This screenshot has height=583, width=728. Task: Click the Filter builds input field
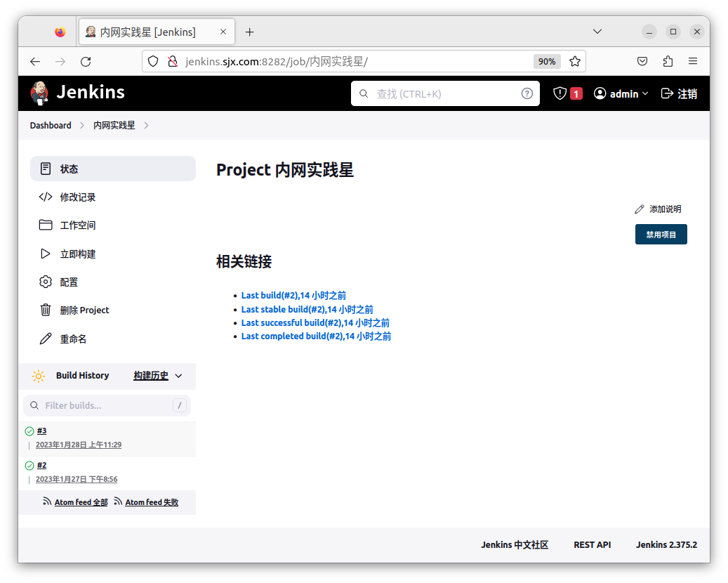(x=105, y=405)
